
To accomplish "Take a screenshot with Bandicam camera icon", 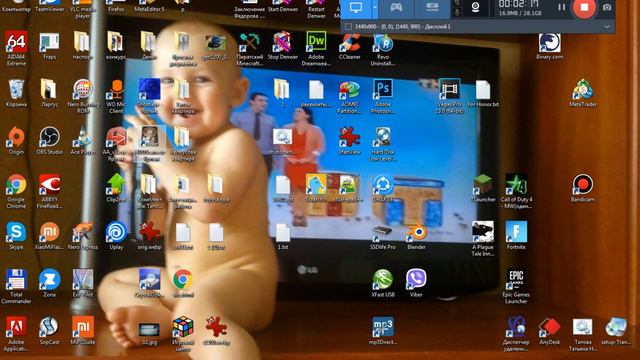I will [607, 7].
